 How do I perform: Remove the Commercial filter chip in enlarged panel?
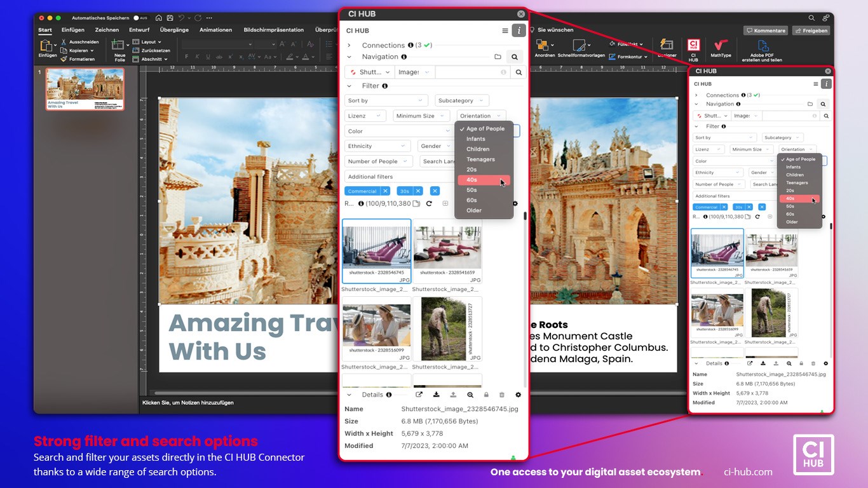point(385,191)
